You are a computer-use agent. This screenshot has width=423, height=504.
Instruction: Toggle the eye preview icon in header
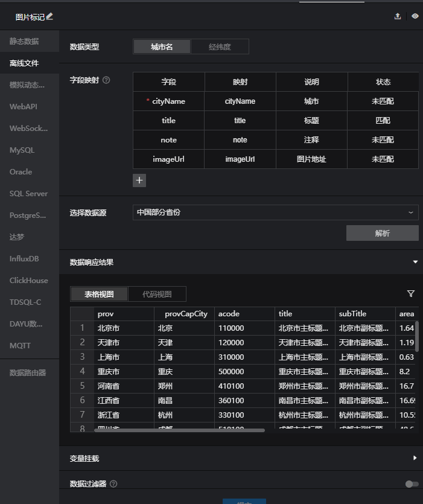[415, 16]
